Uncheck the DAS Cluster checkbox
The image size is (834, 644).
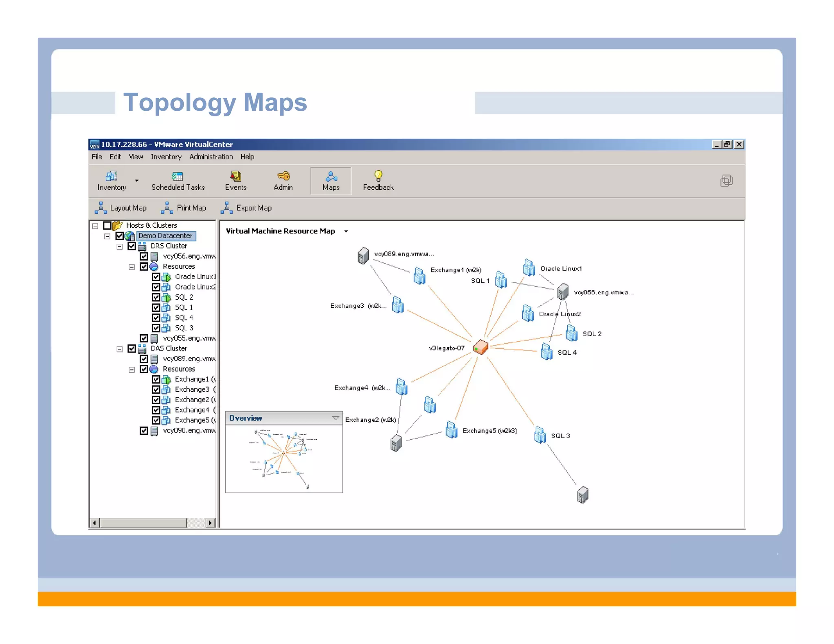(132, 348)
